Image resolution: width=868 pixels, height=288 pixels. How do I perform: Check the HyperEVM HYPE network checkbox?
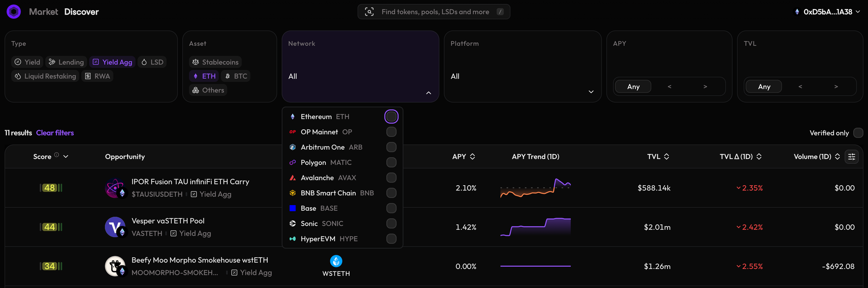(391, 239)
